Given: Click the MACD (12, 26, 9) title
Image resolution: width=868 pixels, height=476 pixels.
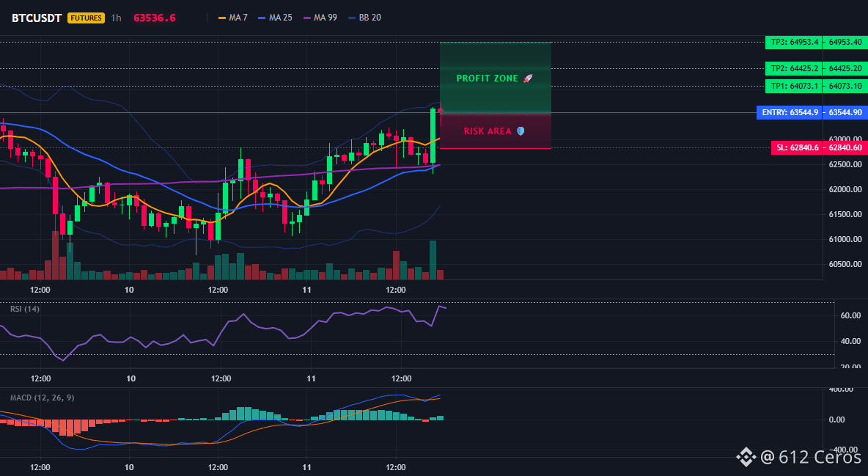Looking at the screenshot, I should coord(42,398).
